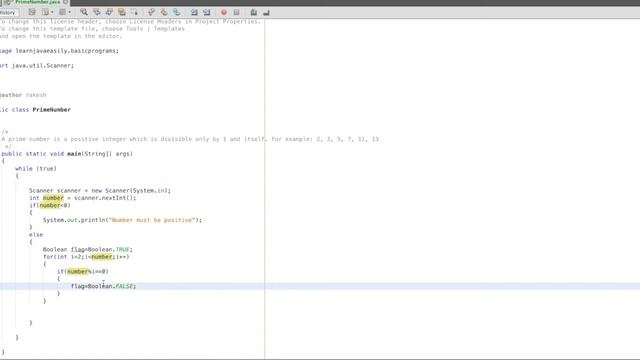Click the PrimeNumber class name

(x=51, y=110)
